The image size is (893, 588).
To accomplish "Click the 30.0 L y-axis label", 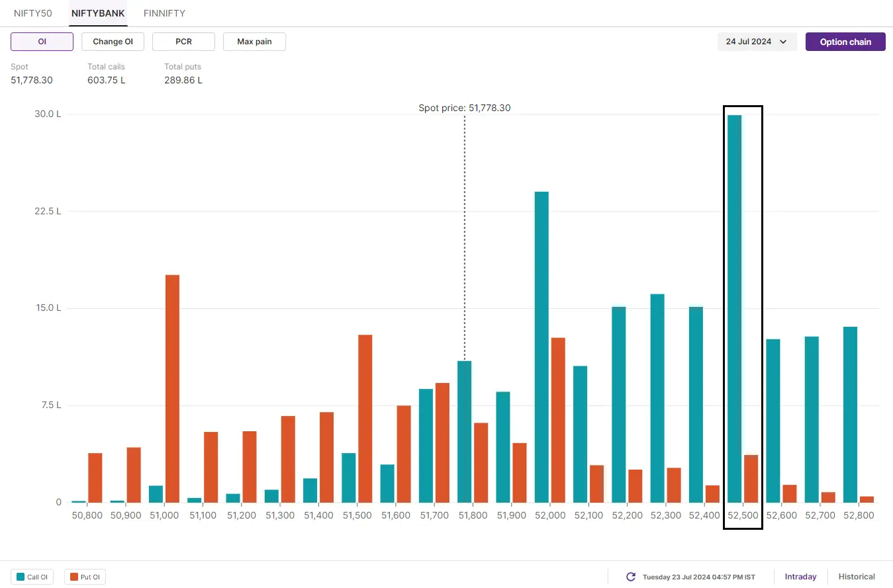I will click(48, 114).
